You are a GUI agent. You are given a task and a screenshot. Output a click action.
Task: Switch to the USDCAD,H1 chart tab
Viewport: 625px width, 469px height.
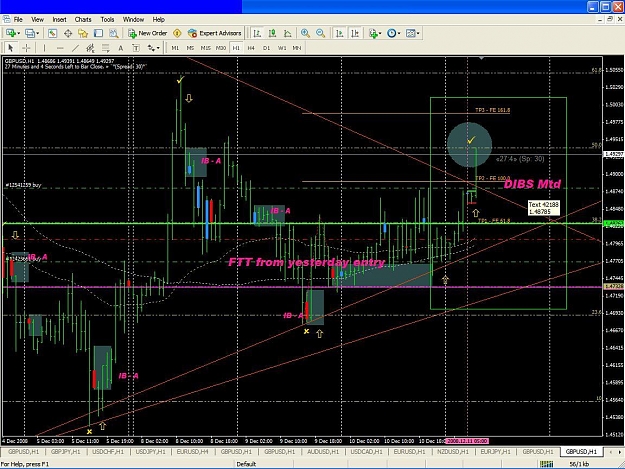[366, 452]
